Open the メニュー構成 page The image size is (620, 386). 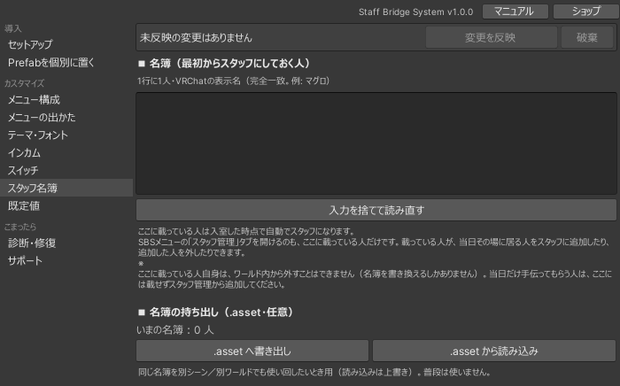[x=66, y=100]
